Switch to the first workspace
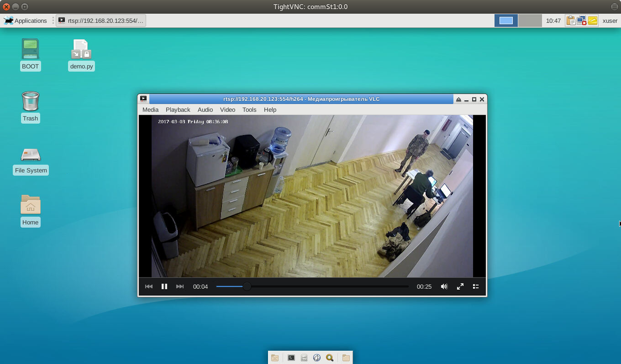621x364 pixels. coord(506,21)
